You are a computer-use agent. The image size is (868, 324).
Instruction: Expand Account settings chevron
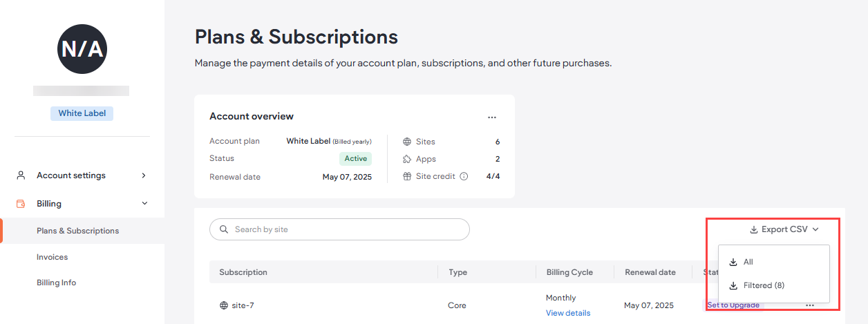click(144, 175)
